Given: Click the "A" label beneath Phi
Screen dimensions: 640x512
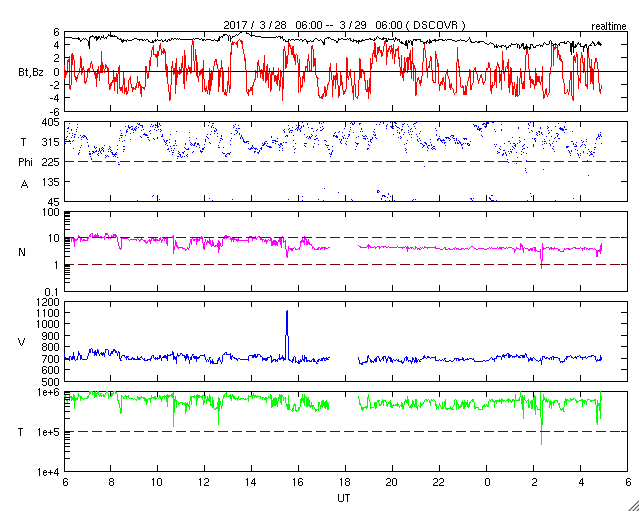Looking at the screenshot, I should (x=24, y=185).
